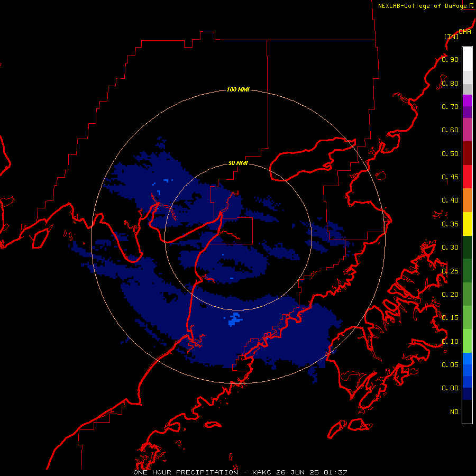Image resolution: width=476 pixels, height=476 pixels.
Task: Click the 0.40 legend value
Action: tap(450, 200)
